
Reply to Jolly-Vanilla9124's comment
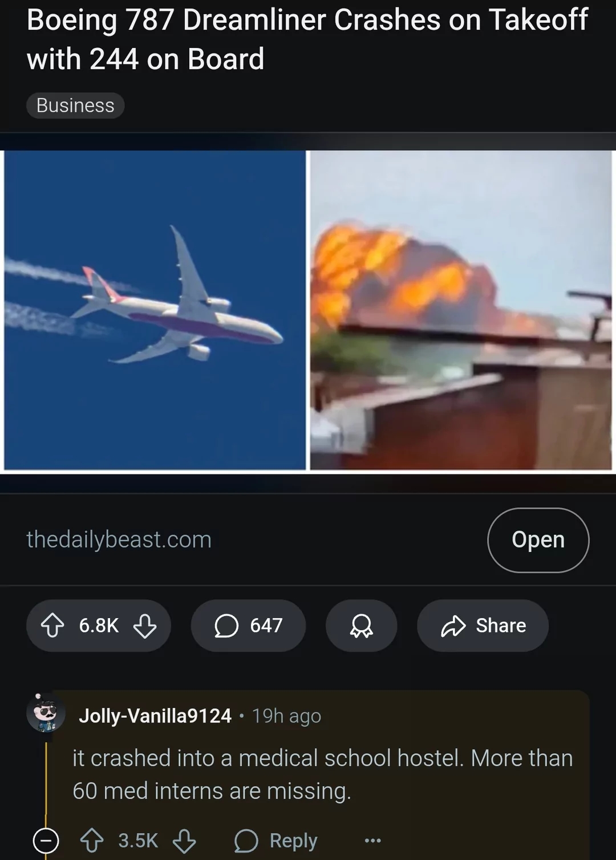pyautogui.click(x=276, y=841)
